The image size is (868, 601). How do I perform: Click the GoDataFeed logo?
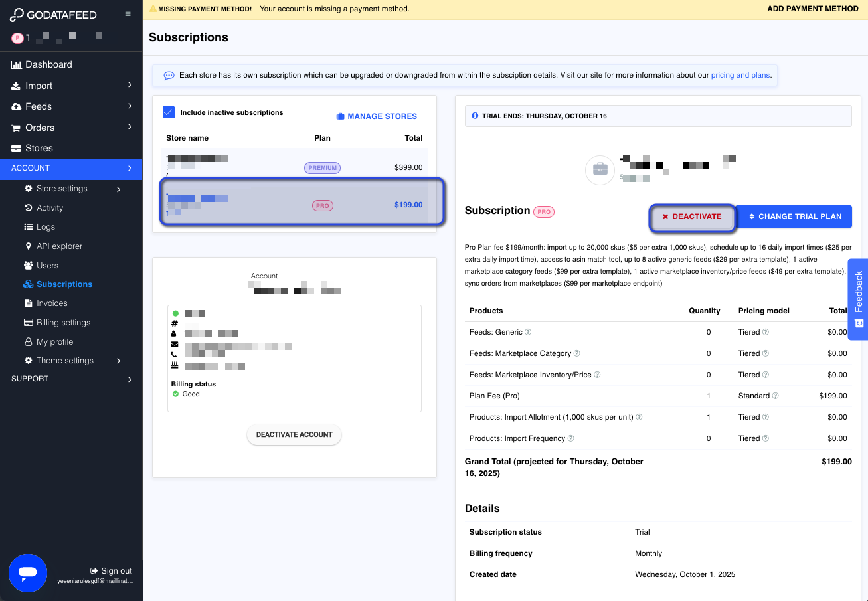click(53, 15)
